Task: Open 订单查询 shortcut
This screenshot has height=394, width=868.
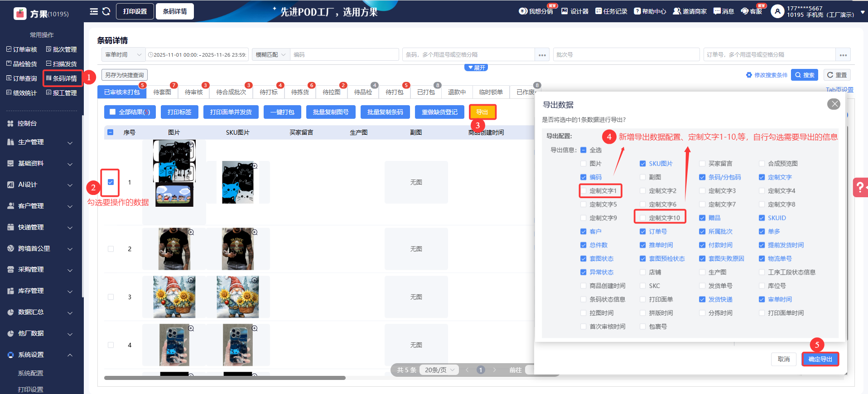Action: (x=22, y=78)
